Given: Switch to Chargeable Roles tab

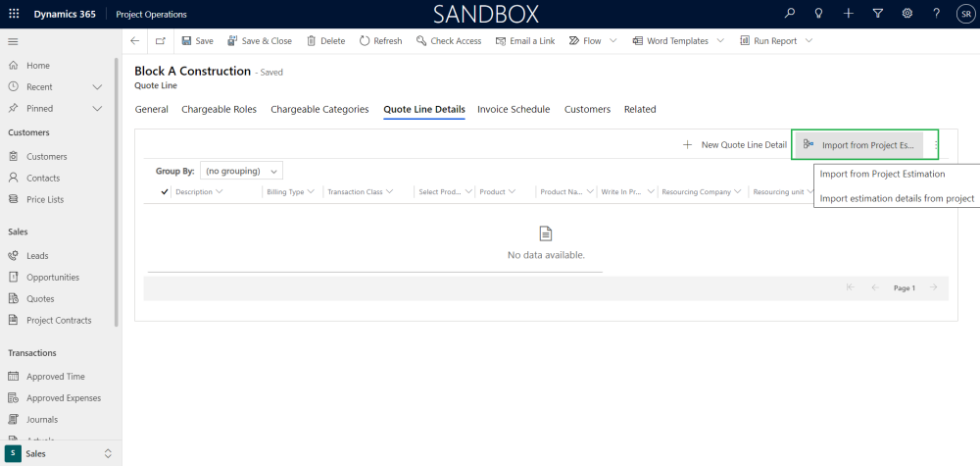Looking at the screenshot, I should point(220,110).
